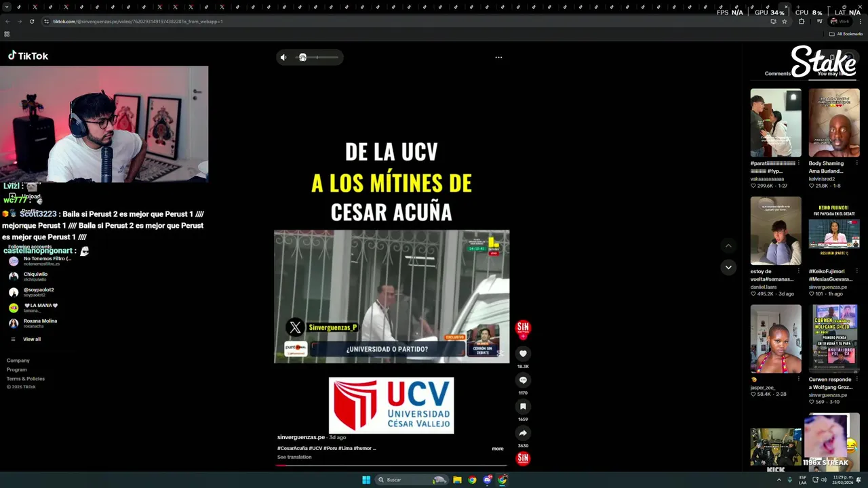Open the sinverguenzas.pe author name link
868x488 pixels.
pos(301,437)
